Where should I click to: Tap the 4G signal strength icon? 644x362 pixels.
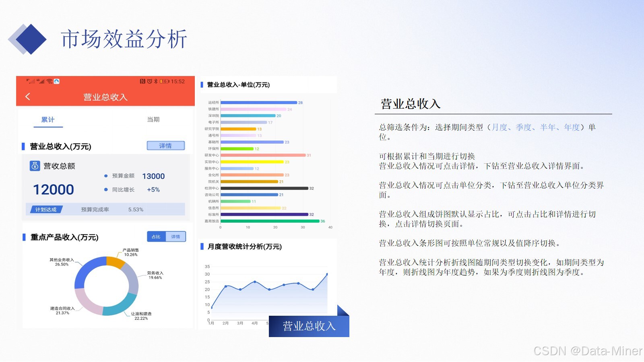tap(41, 81)
